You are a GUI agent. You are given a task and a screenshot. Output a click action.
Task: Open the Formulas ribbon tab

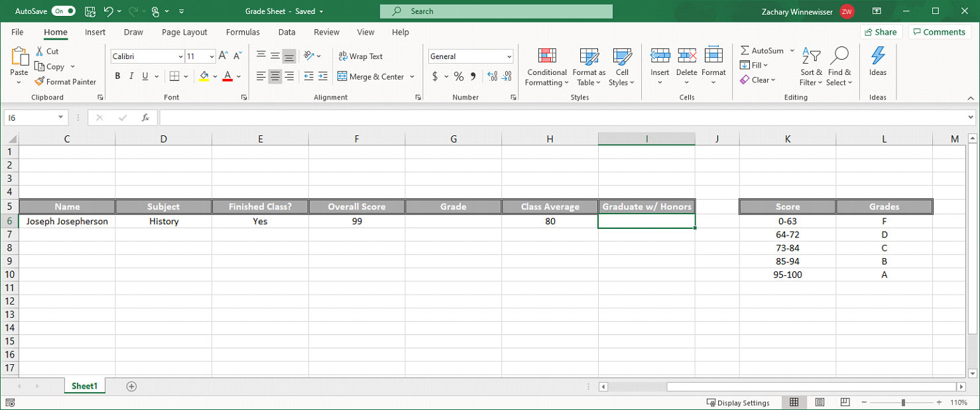243,32
